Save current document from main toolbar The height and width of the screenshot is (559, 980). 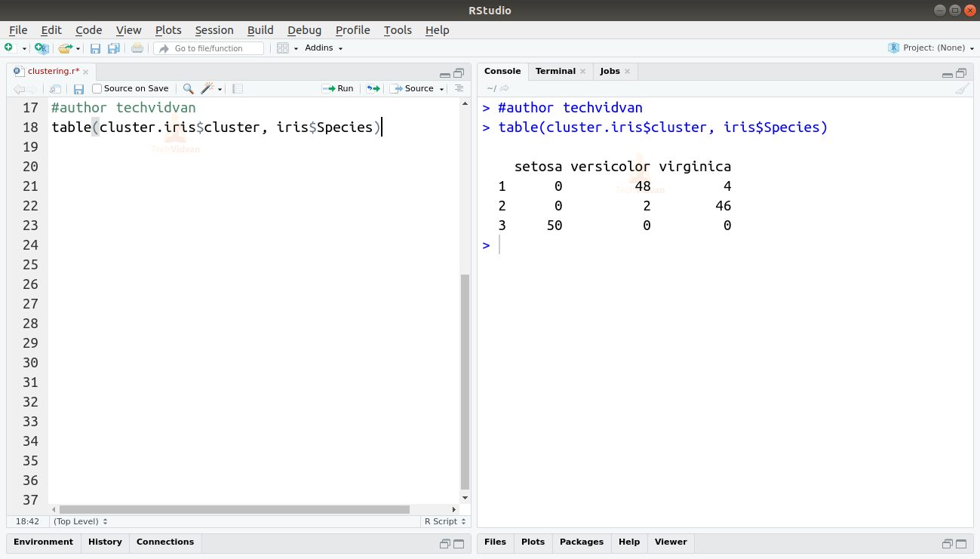point(95,48)
